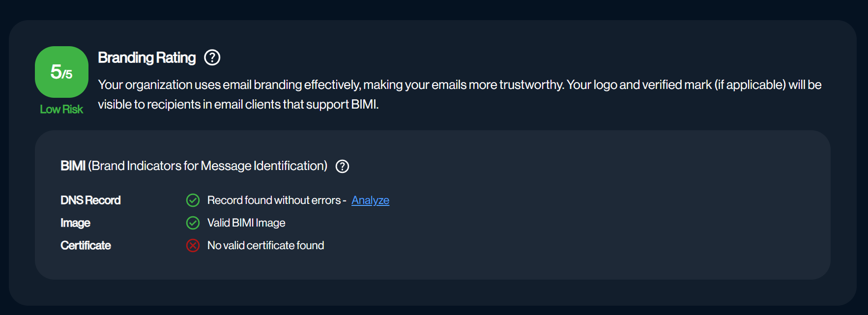Click the Branding Rating title text

pos(146,57)
